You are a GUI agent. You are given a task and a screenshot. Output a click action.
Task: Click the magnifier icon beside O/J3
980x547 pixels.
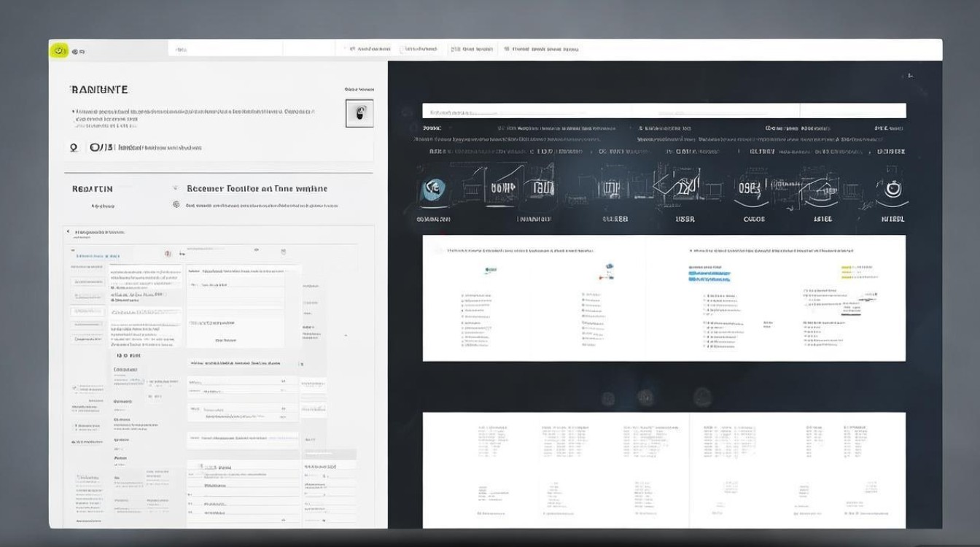(73, 147)
